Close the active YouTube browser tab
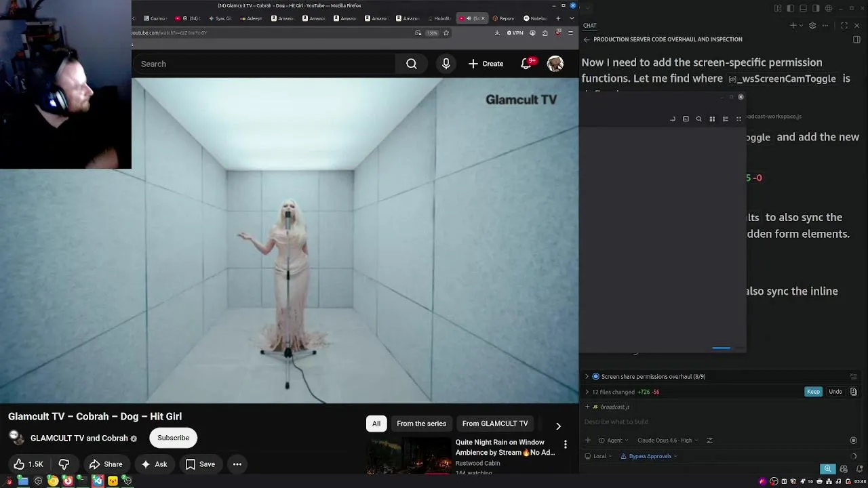Image resolution: width=868 pixels, height=488 pixels. coord(483,18)
